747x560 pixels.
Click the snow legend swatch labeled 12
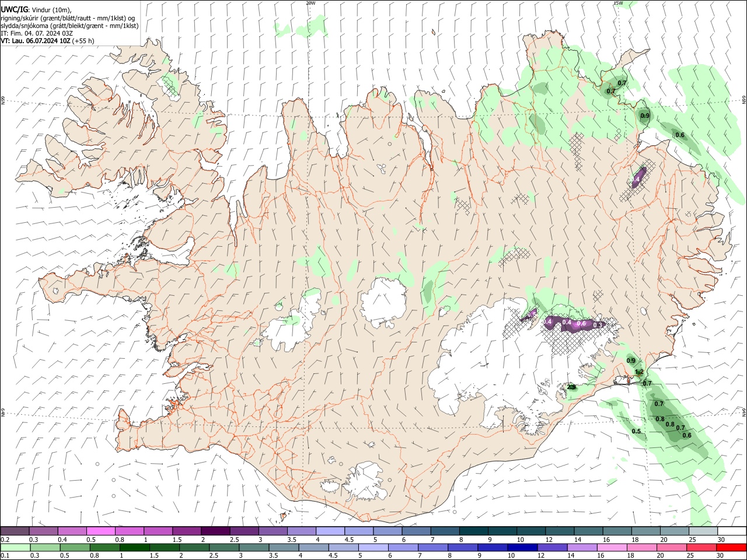pyautogui.click(x=559, y=531)
